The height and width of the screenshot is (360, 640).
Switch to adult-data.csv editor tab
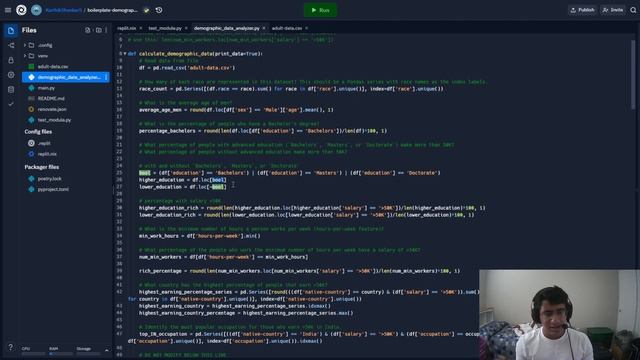click(x=287, y=28)
